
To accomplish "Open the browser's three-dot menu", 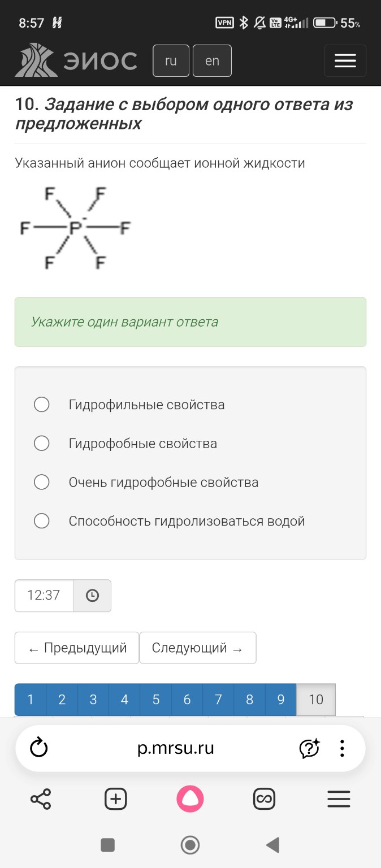I will pyautogui.click(x=341, y=748).
